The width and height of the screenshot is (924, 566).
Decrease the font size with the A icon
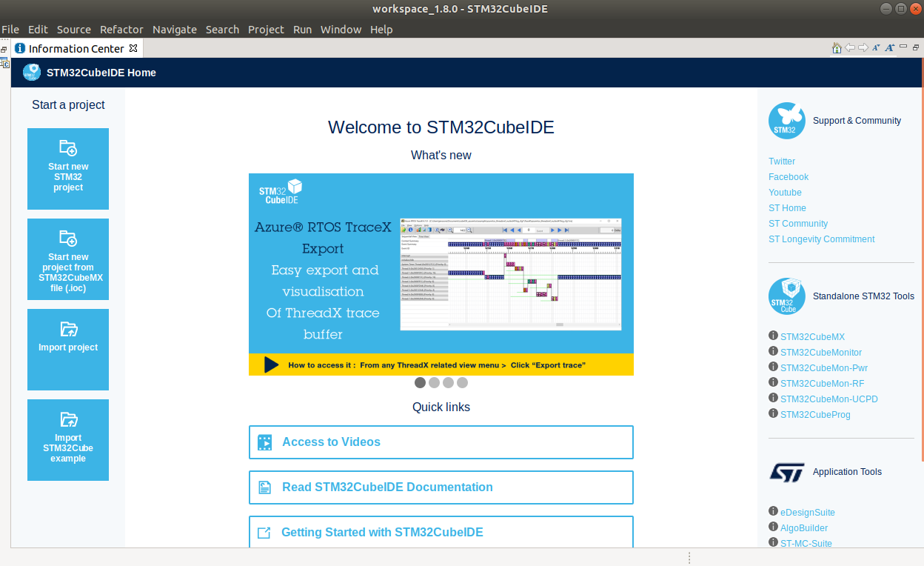click(x=875, y=47)
